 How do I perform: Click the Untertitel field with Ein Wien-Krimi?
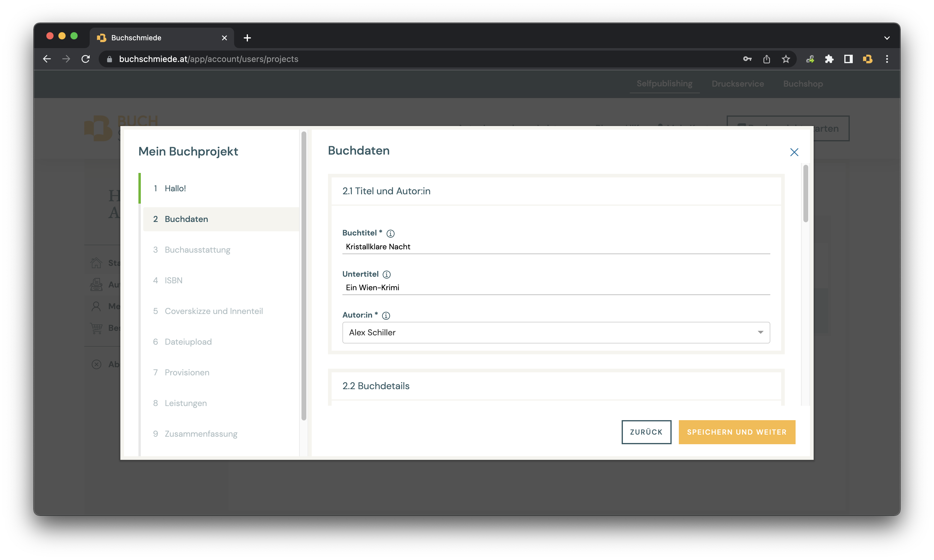556,288
